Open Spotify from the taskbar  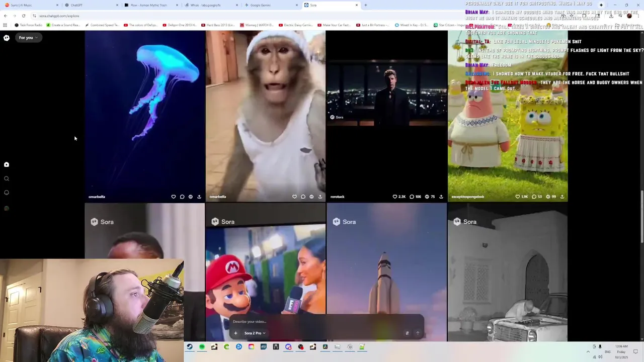point(202,347)
